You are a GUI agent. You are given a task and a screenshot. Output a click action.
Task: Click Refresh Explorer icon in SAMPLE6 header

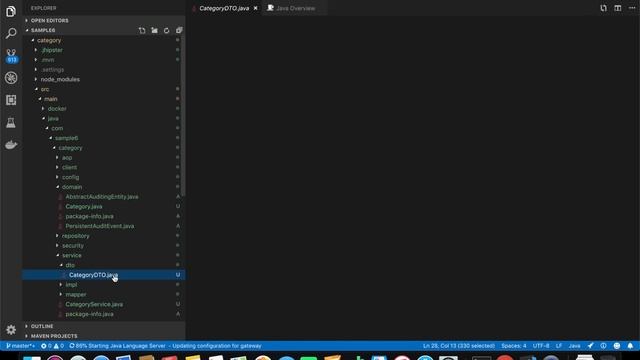167,30
